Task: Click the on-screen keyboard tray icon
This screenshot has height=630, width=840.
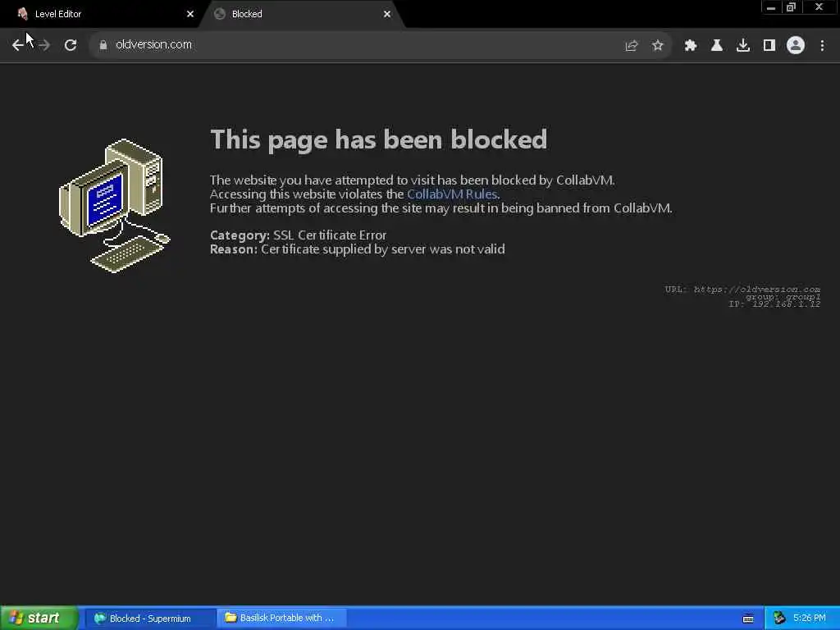Action: pyautogui.click(x=748, y=619)
